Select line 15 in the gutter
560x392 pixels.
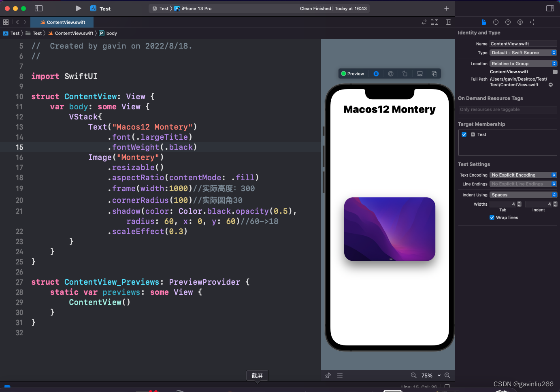click(x=19, y=147)
